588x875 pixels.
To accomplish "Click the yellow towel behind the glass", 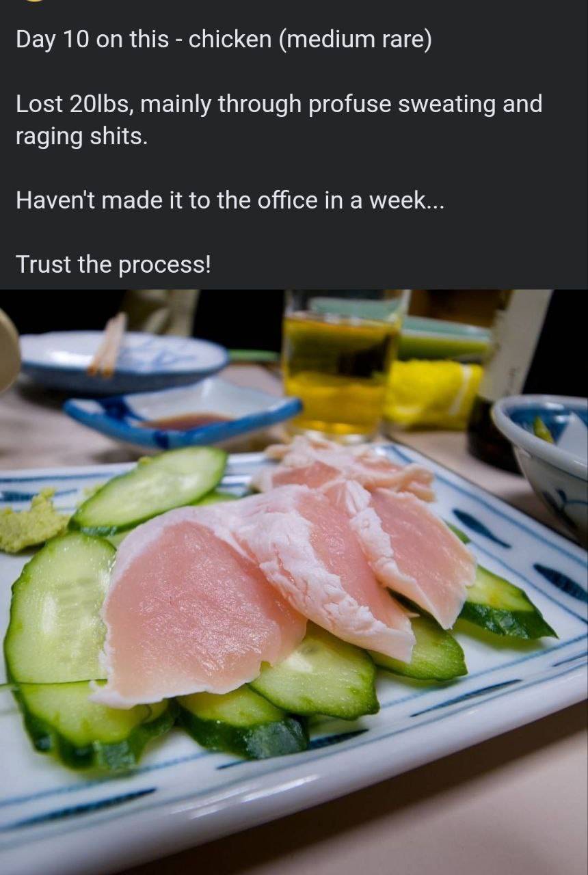I will point(432,393).
